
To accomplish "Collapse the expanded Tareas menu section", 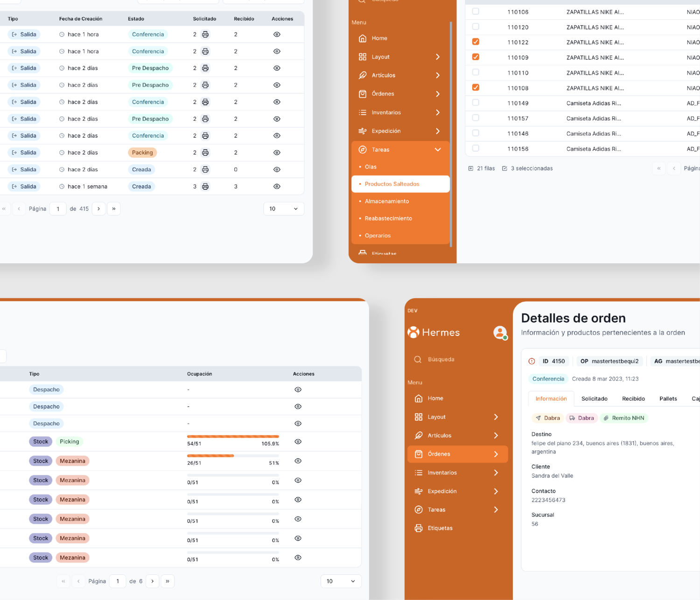I will (x=438, y=150).
